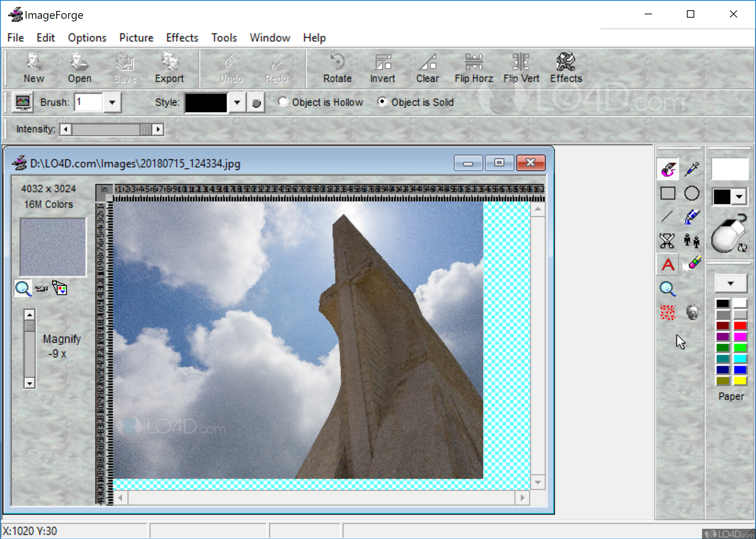This screenshot has width=756, height=539.
Task: Click the Export button
Action: 169,68
